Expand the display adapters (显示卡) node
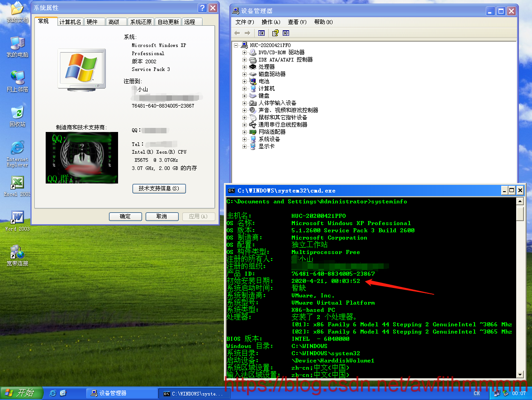The width and height of the screenshot is (532, 400). (244, 146)
